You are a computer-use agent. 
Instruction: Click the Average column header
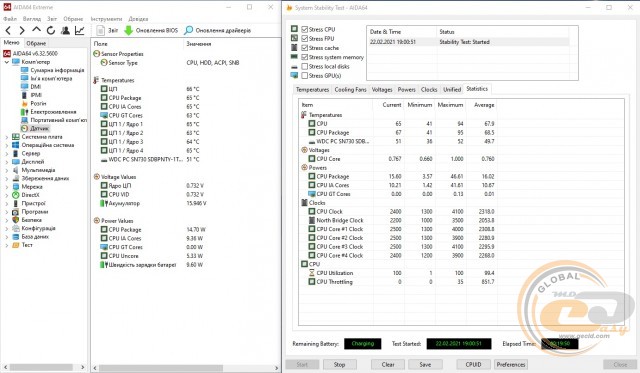click(x=484, y=105)
